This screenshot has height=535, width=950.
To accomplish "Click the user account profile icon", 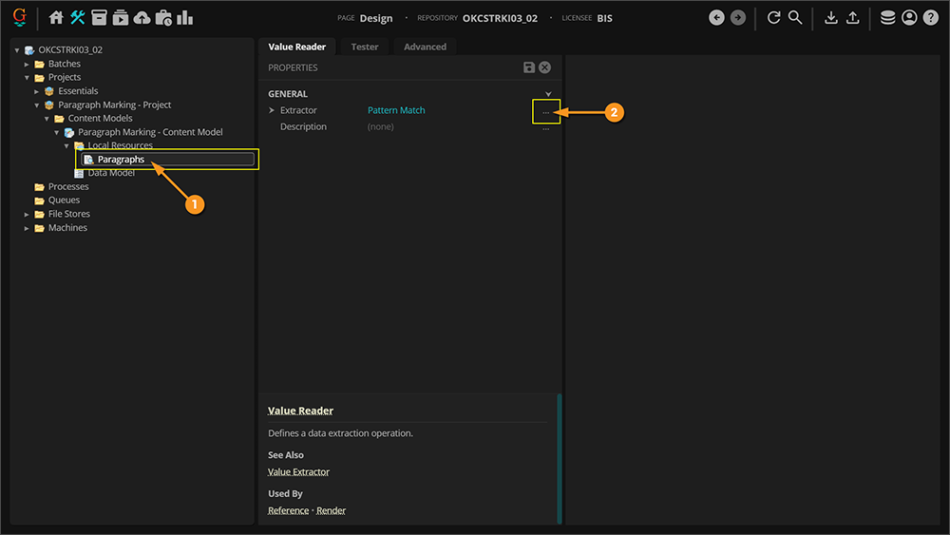I will (x=909, y=18).
